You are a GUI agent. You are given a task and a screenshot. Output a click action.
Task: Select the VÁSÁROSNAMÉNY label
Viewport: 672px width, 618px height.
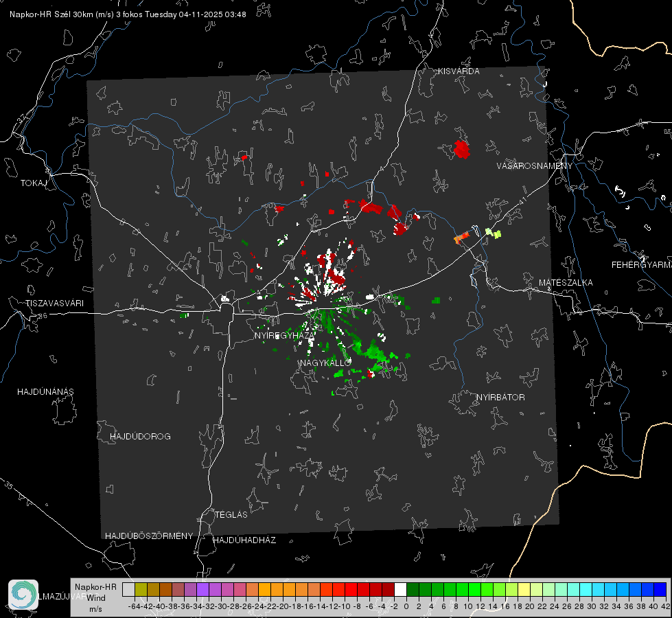pos(535,166)
